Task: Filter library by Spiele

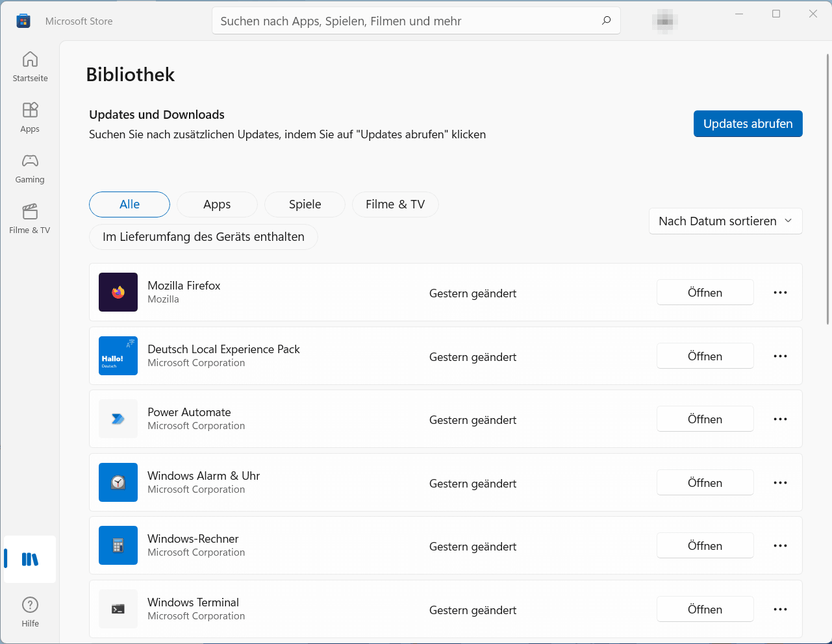Action: pos(305,204)
